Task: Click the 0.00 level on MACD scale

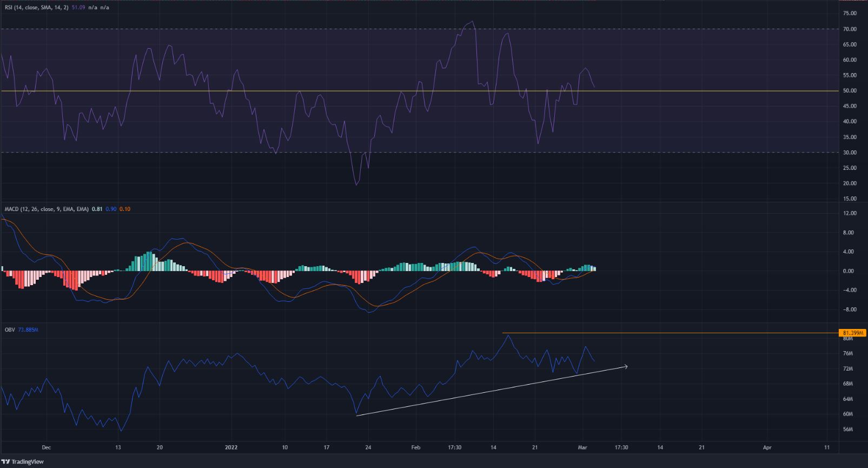Action: point(850,271)
